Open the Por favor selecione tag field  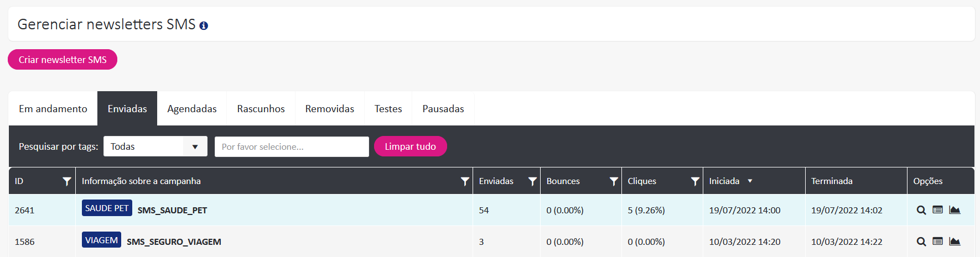tap(292, 146)
